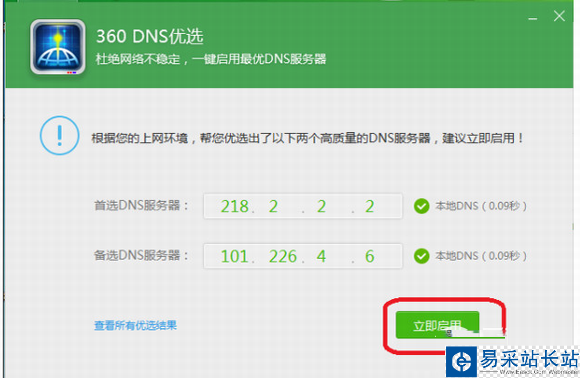The image size is (580, 378).
Task: Click the 本地DNS (0.09秒) text of the backup server
Action: 481,256
